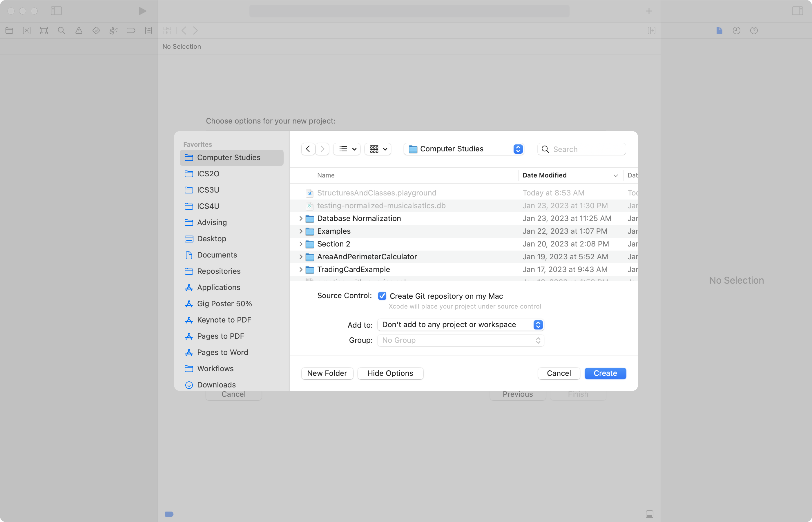This screenshot has height=522, width=812.
Task: Click the Create button to finish
Action: [x=605, y=373]
